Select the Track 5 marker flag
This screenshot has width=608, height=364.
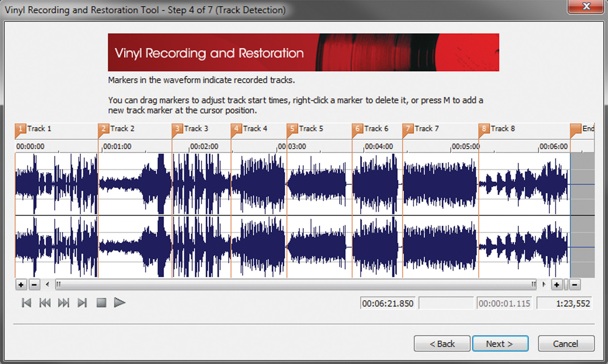(292, 129)
